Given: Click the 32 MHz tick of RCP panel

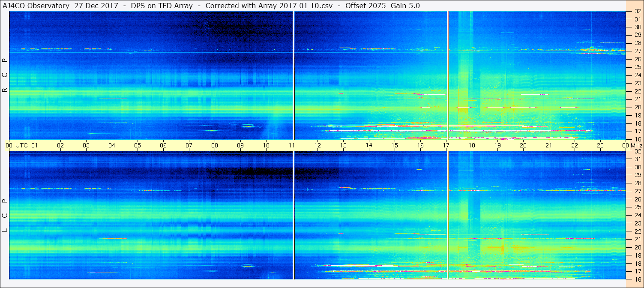Looking at the screenshot, I should pyautogui.click(x=638, y=12).
